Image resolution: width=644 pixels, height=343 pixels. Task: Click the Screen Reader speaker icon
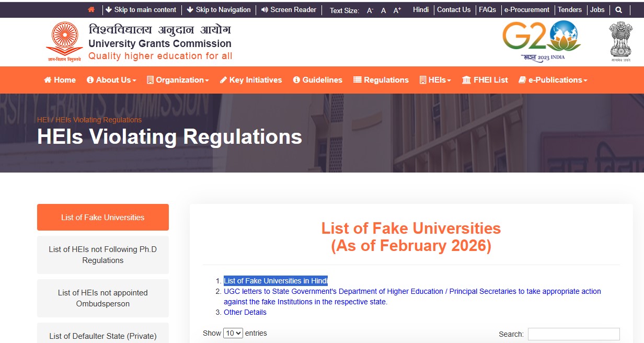pyautogui.click(x=264, y=9)
